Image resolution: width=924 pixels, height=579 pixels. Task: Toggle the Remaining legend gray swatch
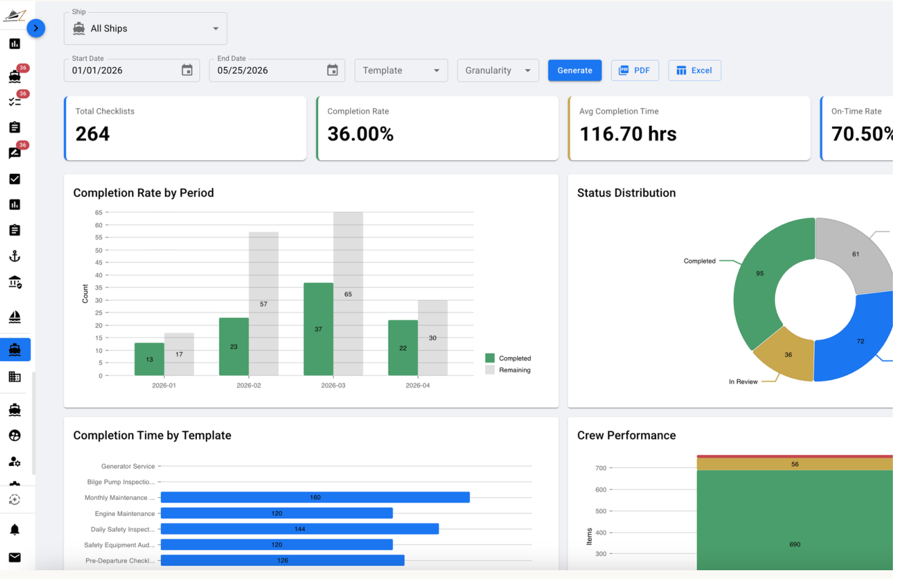(x=490, y=370)
